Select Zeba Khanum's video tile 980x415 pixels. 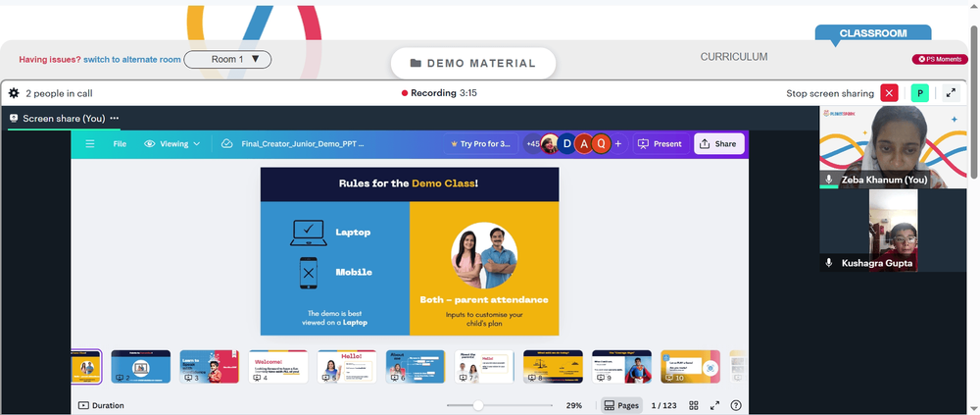coord(893,147)
